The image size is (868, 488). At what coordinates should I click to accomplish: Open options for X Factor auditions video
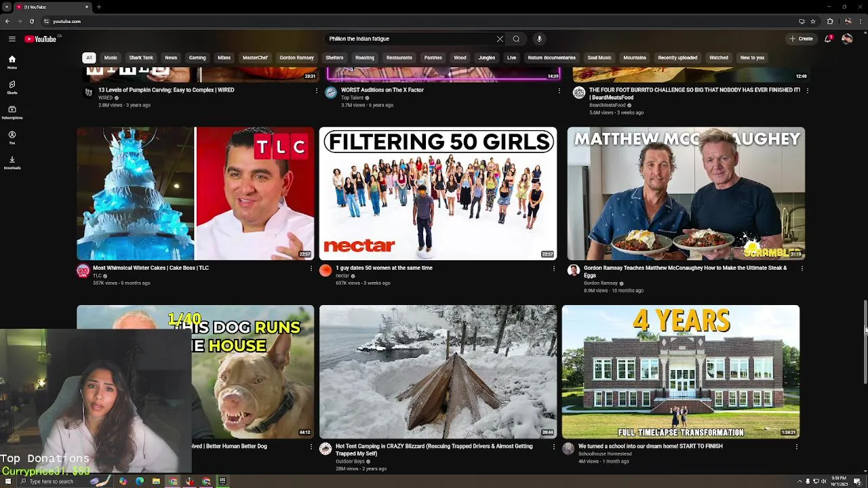tap(559, 90)
